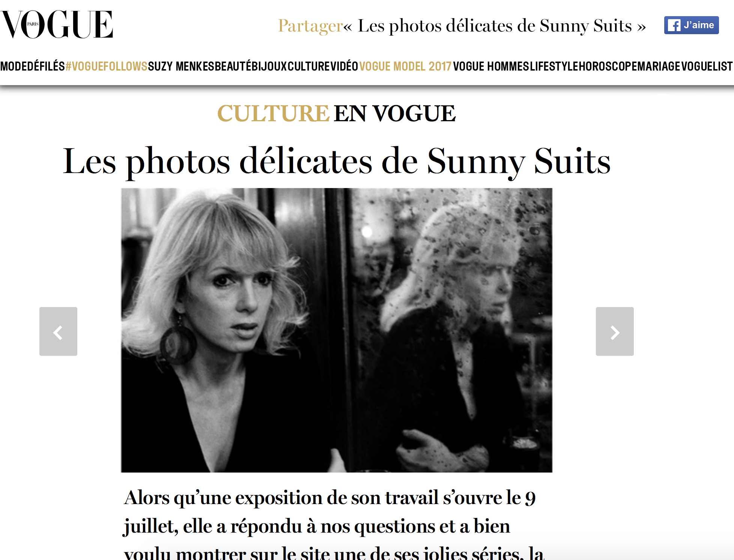Screen dimensions: 734x560
Task: Open the LIFESTYLE section
Action: pos(554,66)
